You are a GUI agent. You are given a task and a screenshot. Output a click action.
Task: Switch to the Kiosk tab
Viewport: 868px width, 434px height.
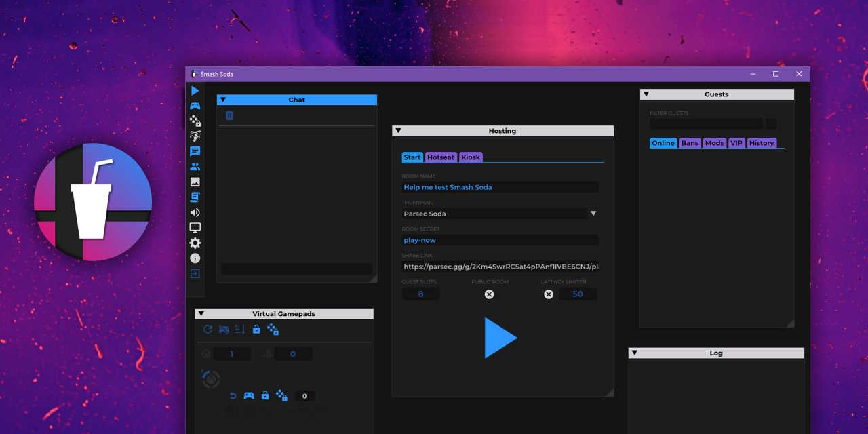471,157
